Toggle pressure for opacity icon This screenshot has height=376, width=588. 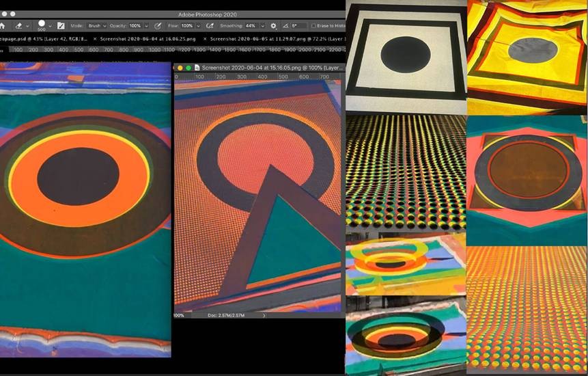(x=158, y=26)
